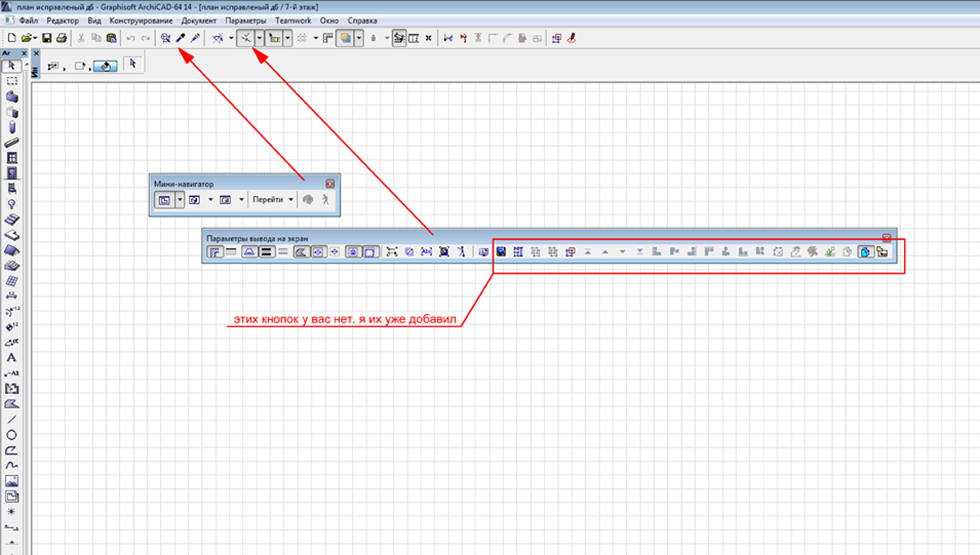Print with the printer icon
This screenshot has width=980, height=555.
[x=61, y=38]
